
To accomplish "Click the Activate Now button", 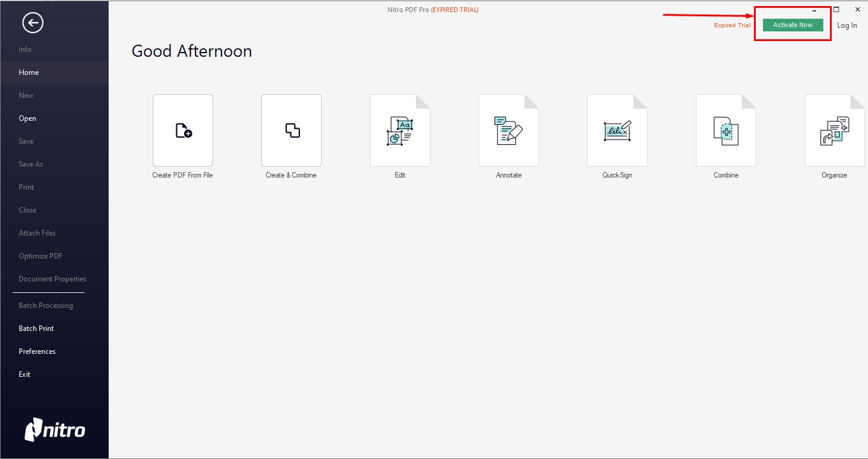I will [793, 25].
